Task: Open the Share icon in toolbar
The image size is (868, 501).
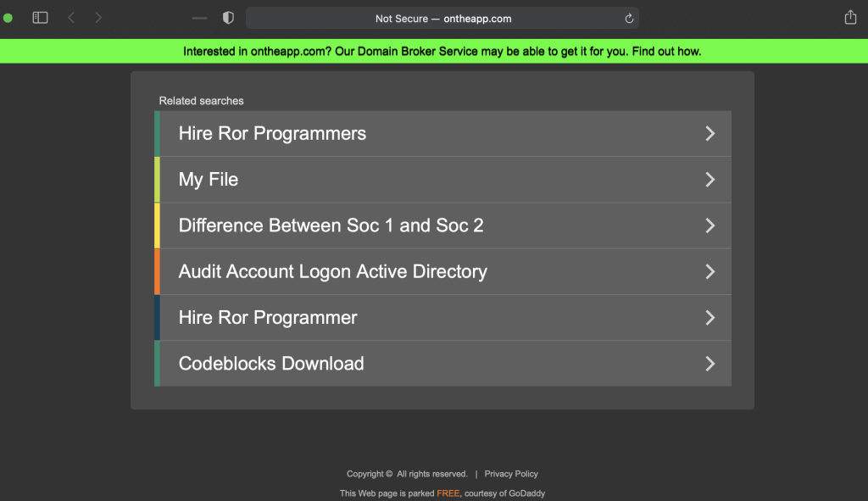Action: (850, 17)
